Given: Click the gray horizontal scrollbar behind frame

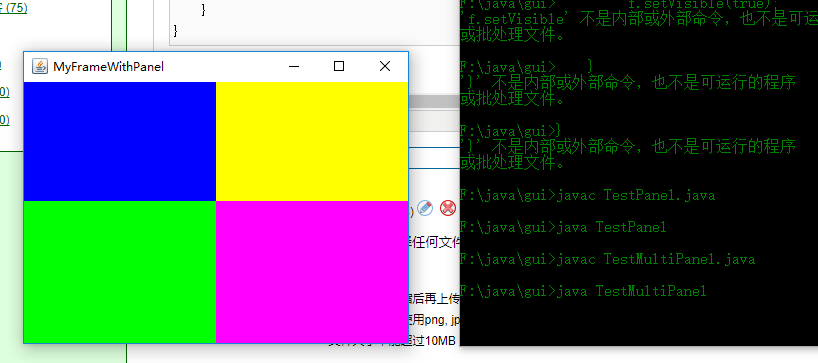Looking at the screenshot, I should [x=434, y=101].
